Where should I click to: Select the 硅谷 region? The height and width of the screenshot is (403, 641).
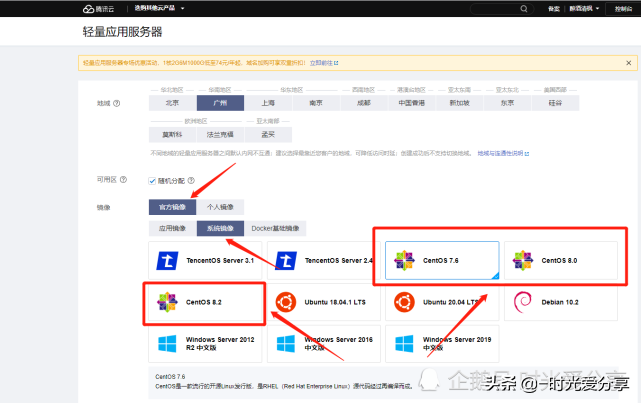pos(555,103)
